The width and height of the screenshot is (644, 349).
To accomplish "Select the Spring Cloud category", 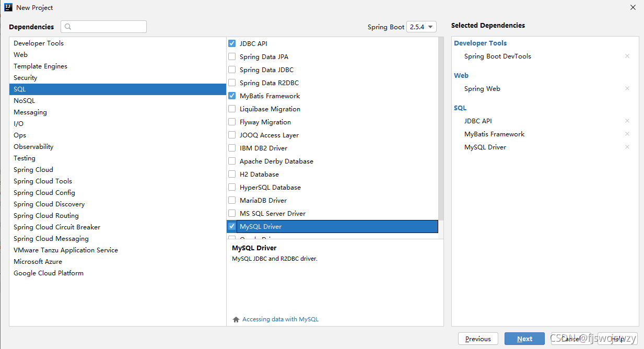I will coord(118,169).
